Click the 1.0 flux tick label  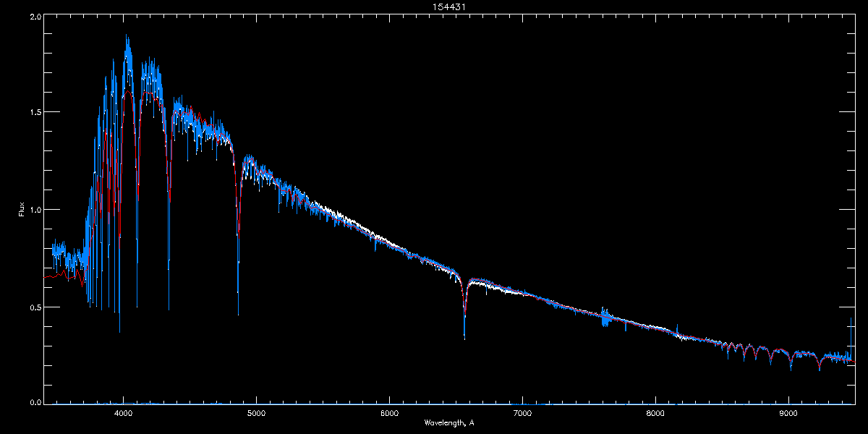pos(35,210)
